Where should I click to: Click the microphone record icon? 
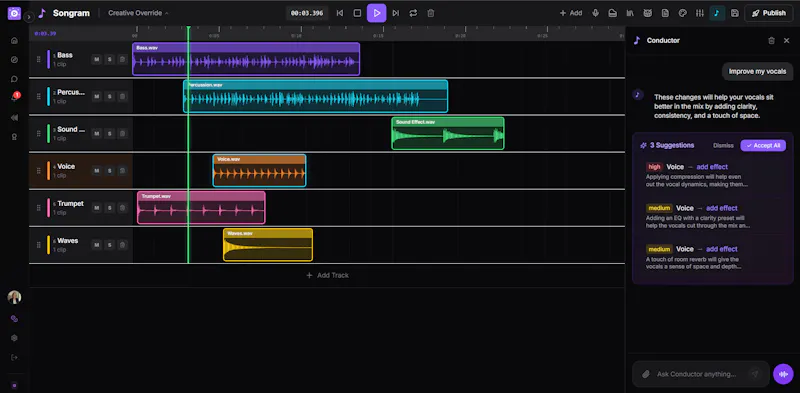595,13
